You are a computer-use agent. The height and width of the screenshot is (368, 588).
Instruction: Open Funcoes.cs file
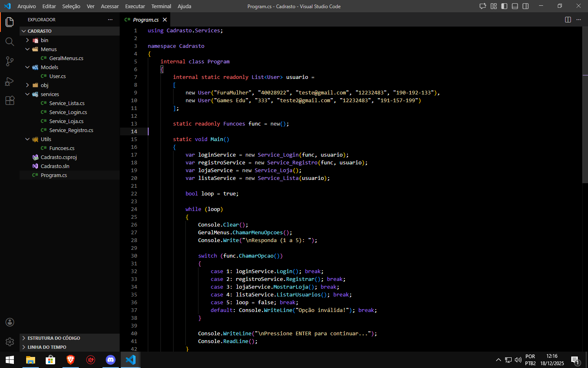coord(69,148)
